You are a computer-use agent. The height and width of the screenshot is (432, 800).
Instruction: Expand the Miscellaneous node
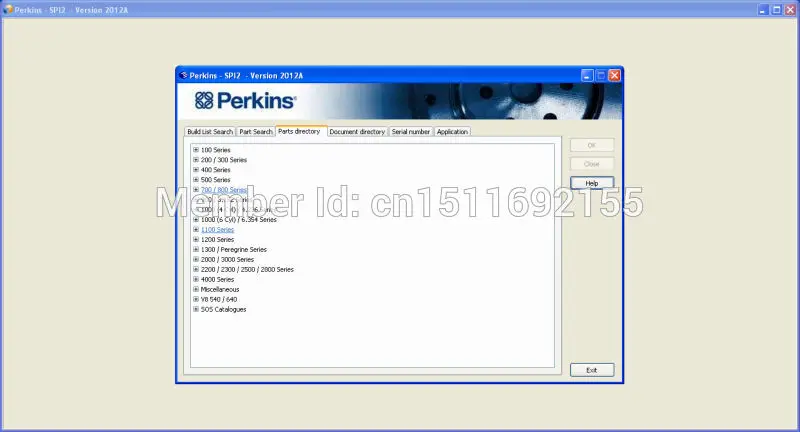196,289
